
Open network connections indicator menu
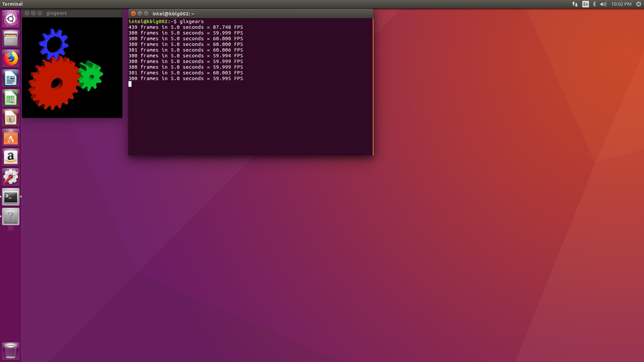[x=575, y=4]
